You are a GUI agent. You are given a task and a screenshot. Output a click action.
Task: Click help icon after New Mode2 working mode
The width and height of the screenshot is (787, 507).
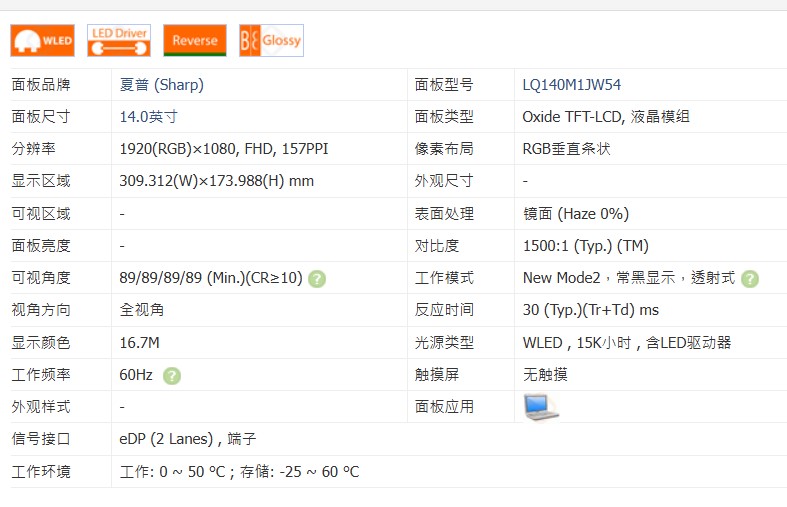pyautogui.click(x=750, y=278)
